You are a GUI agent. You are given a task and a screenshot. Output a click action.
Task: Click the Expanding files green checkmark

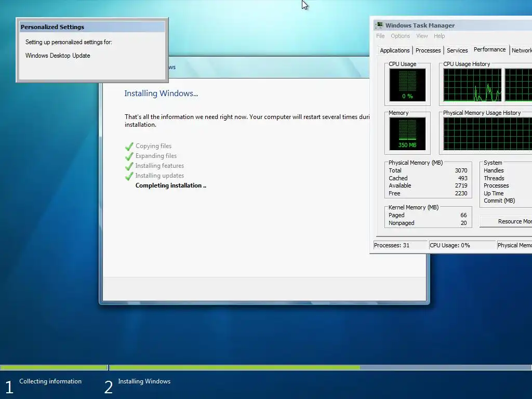129,156
